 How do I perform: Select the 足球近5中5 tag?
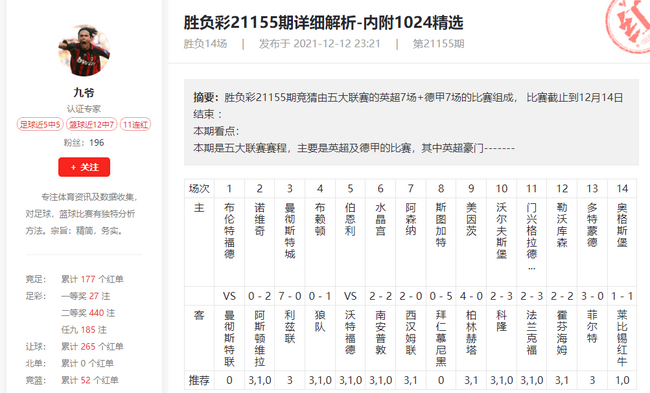(x=40, y=124)
